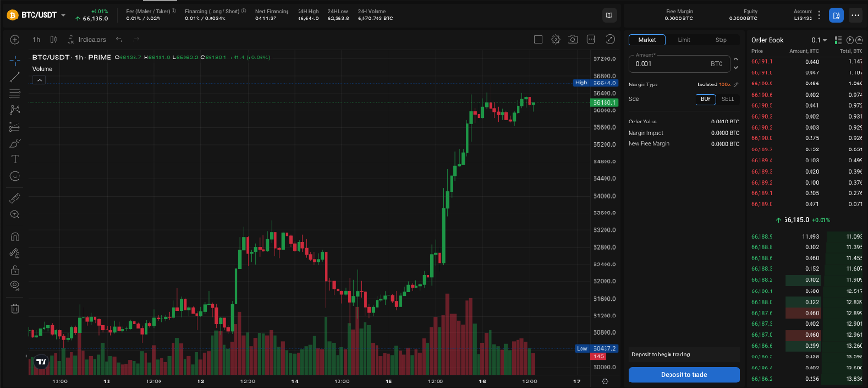Toggle hide all drawings eye icon

coord(15,286)
